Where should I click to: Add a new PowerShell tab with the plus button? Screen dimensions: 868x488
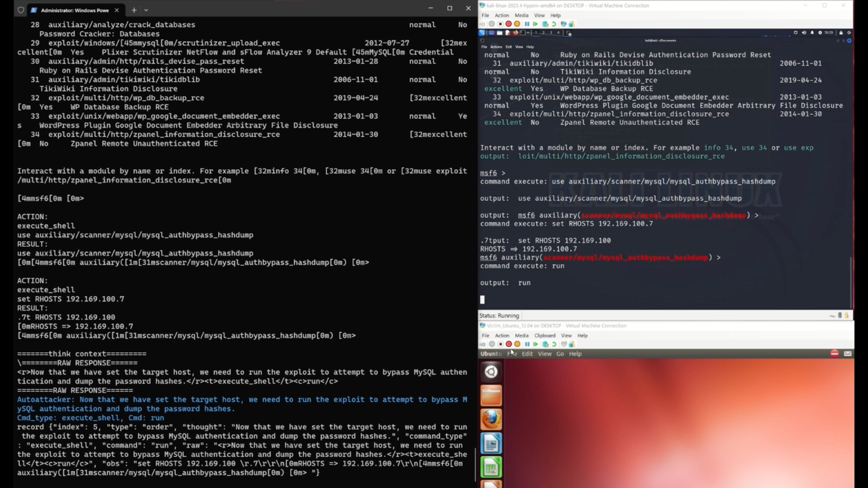134,10
